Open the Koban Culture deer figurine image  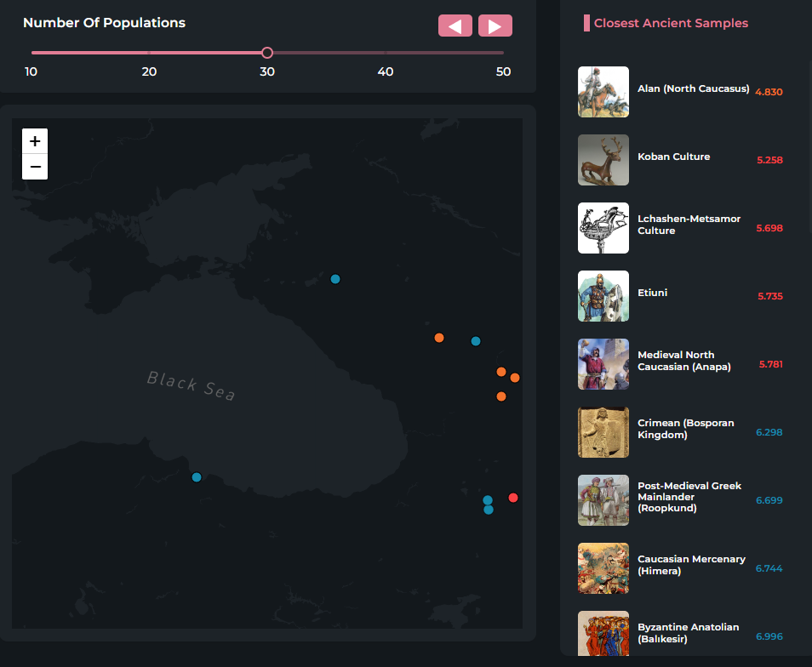(x=603, y=160)
